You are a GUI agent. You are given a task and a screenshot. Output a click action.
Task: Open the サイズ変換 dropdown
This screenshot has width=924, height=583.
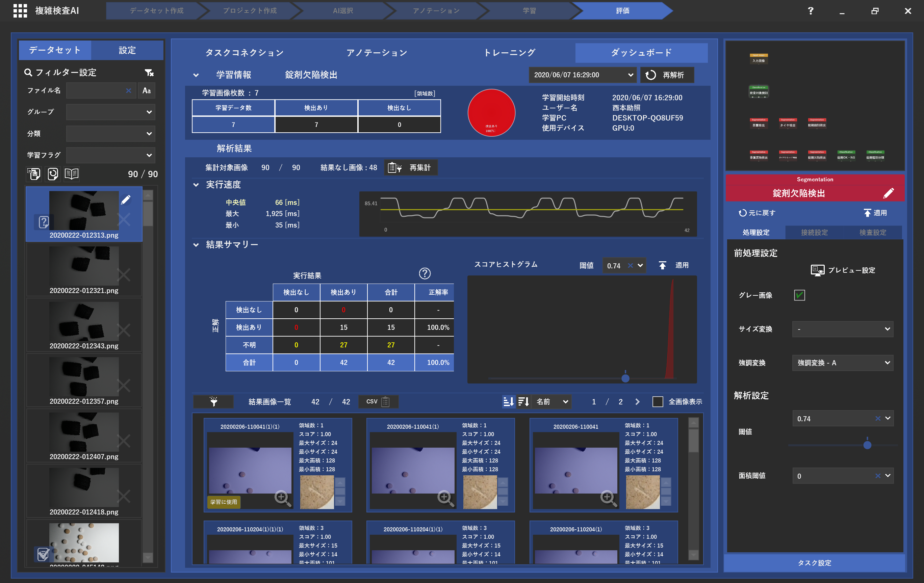click(x=843, y=329)
